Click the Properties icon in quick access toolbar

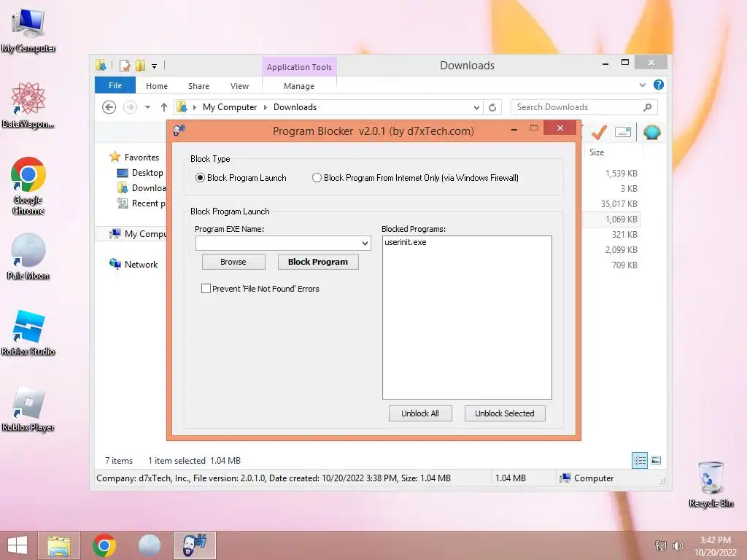coord(125,66)
